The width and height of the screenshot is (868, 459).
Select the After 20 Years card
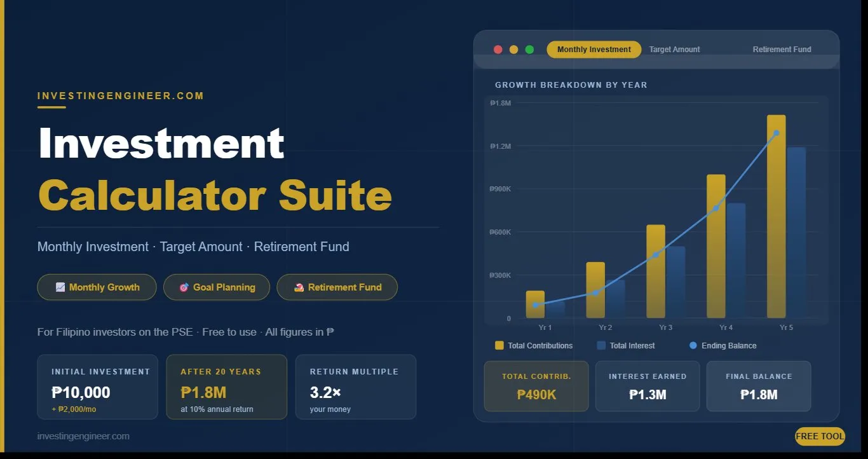(x=227, y=387)
